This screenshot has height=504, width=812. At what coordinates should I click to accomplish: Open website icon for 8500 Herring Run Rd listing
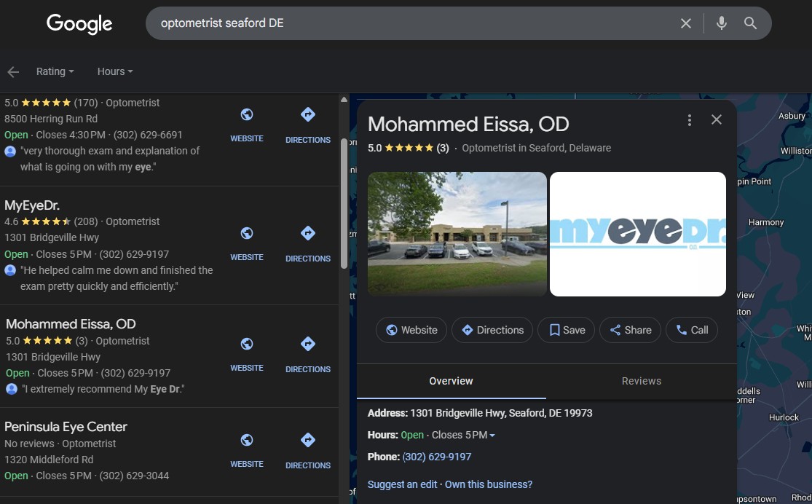[x=247, y=114]
